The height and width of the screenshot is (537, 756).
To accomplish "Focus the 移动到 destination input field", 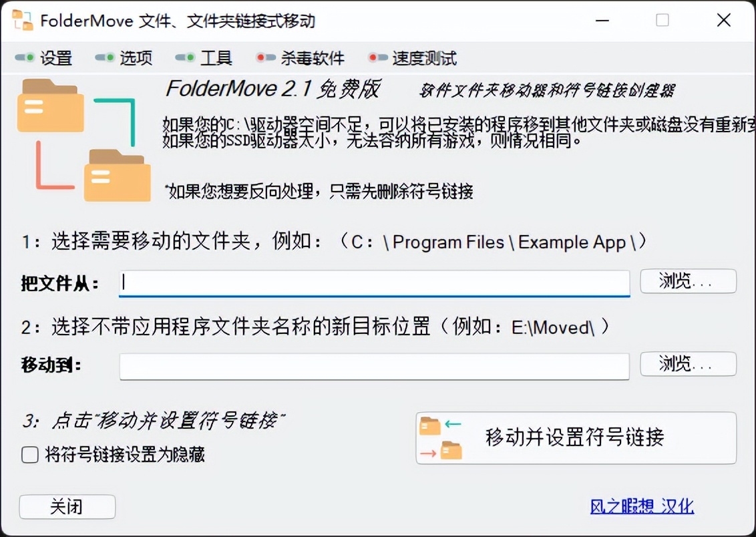I will click(374, 367).
